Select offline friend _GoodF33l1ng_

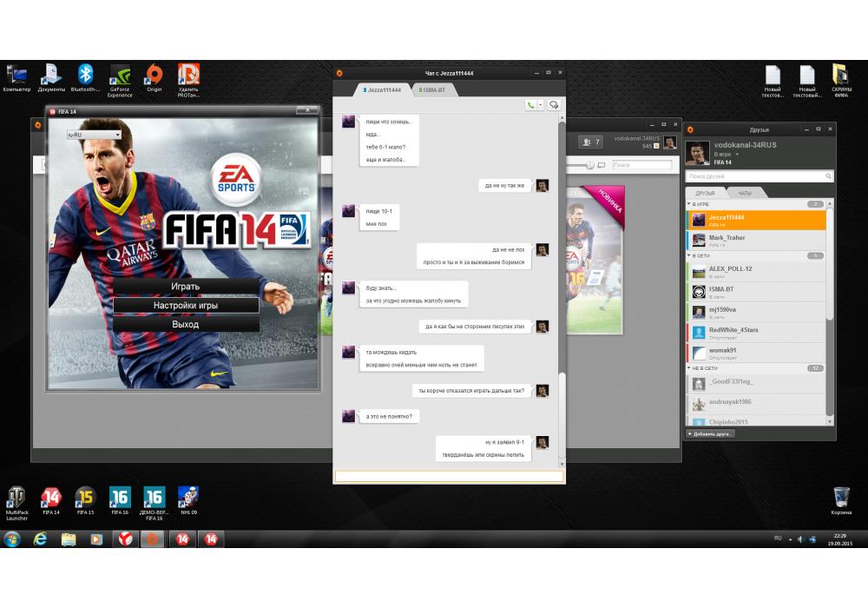coord(756,384)
